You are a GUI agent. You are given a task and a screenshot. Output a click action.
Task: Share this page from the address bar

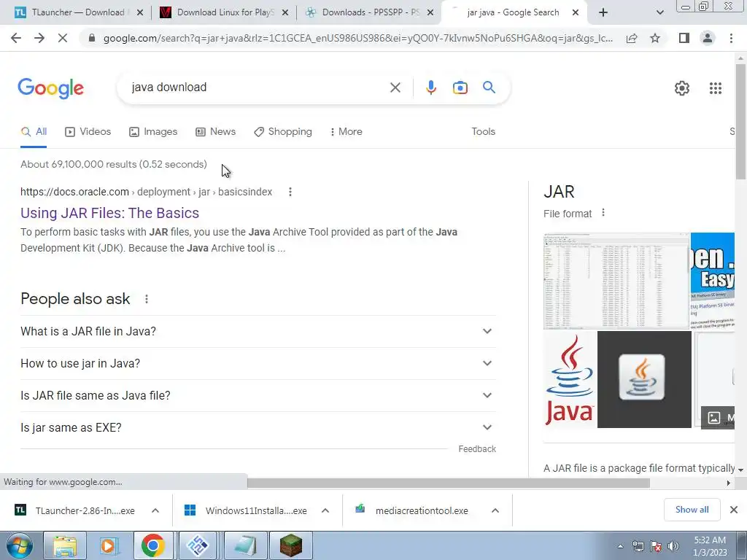632,38
